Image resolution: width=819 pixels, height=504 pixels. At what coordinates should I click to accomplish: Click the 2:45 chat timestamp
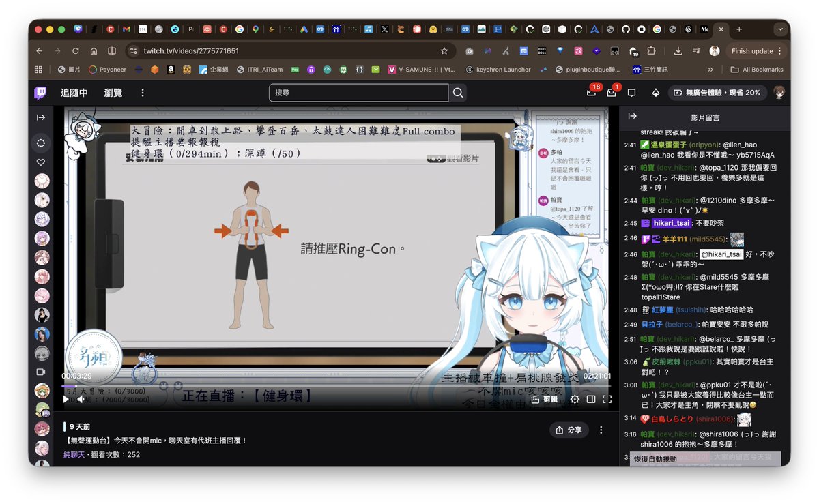point(631,223)
